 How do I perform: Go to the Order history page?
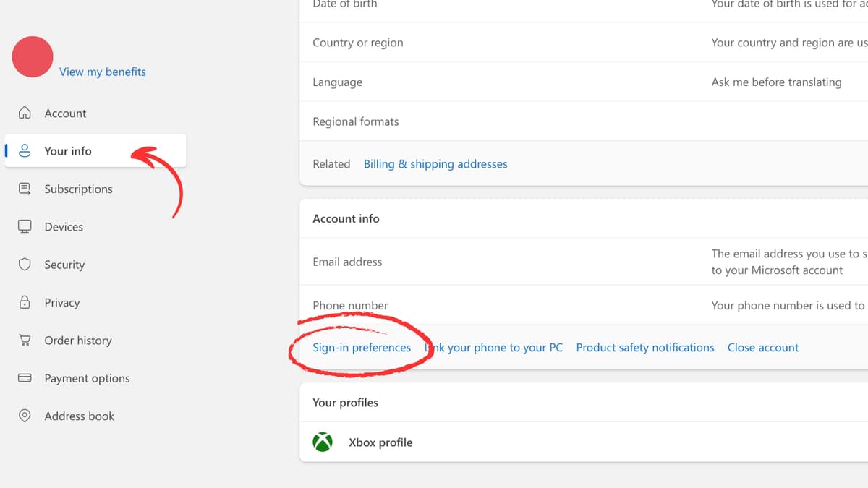point(80,340)
